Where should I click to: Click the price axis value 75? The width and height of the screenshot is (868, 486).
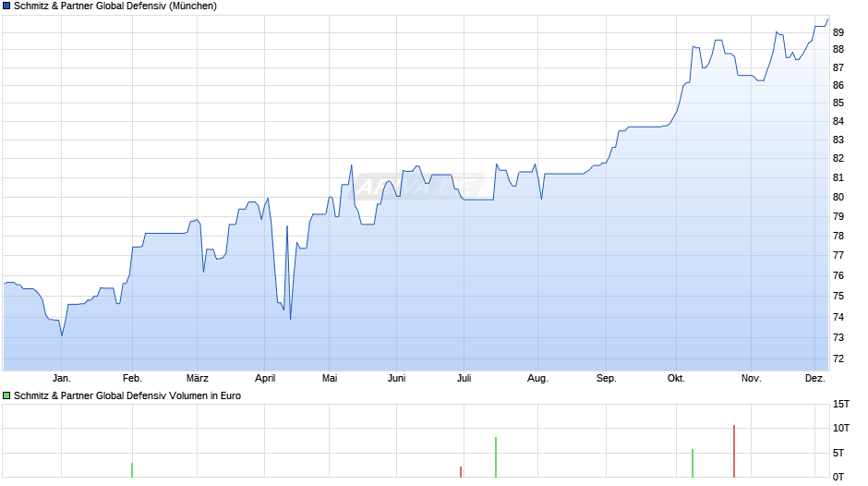pos(838,297)
